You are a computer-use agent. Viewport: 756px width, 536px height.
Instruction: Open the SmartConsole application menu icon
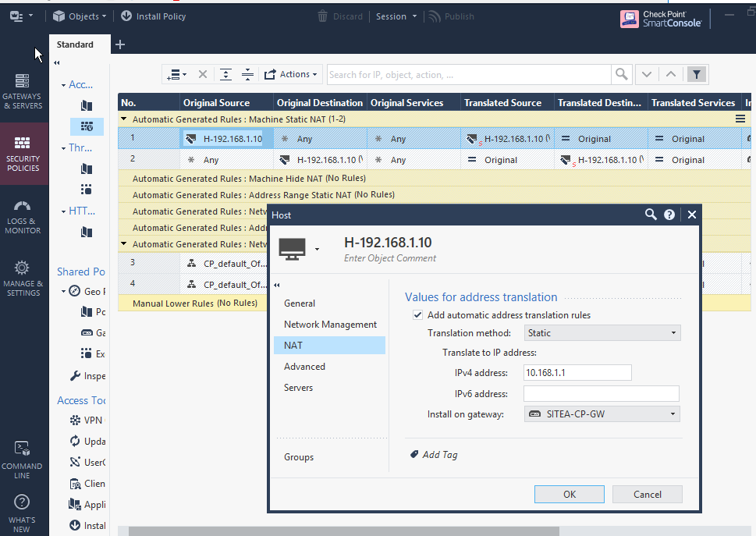pyautogui.click(x=21, y=16)
